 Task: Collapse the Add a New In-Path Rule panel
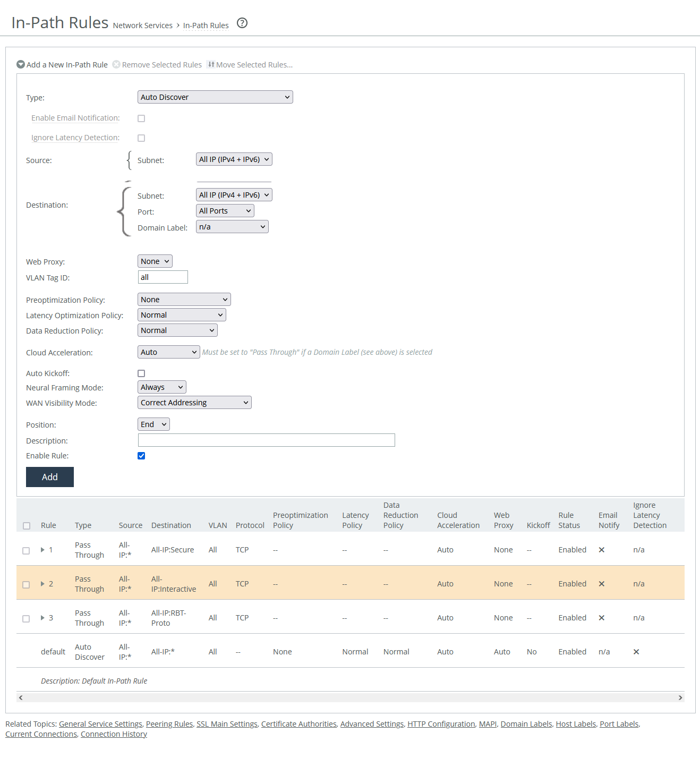point(21,65)
